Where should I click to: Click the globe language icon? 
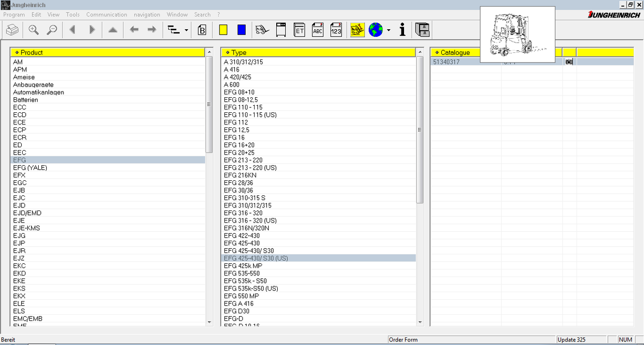[x=376, y=30]
